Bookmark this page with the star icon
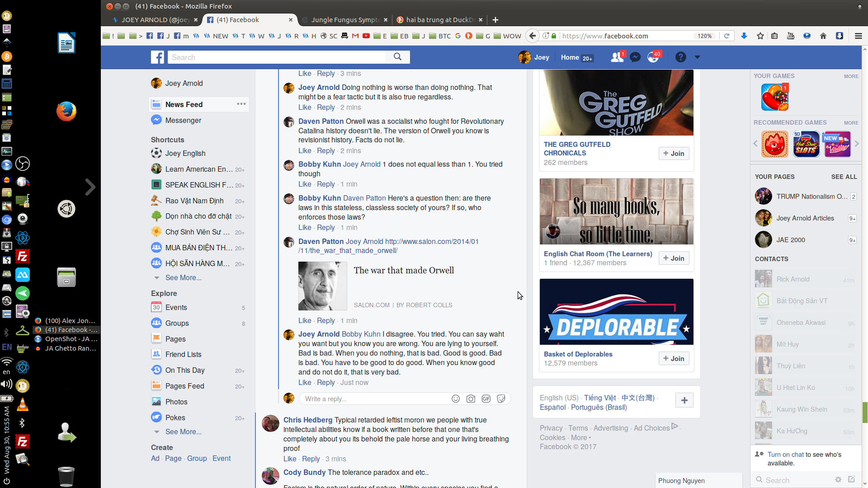Viewport: 868px width, 488px height. pos(760,36)
